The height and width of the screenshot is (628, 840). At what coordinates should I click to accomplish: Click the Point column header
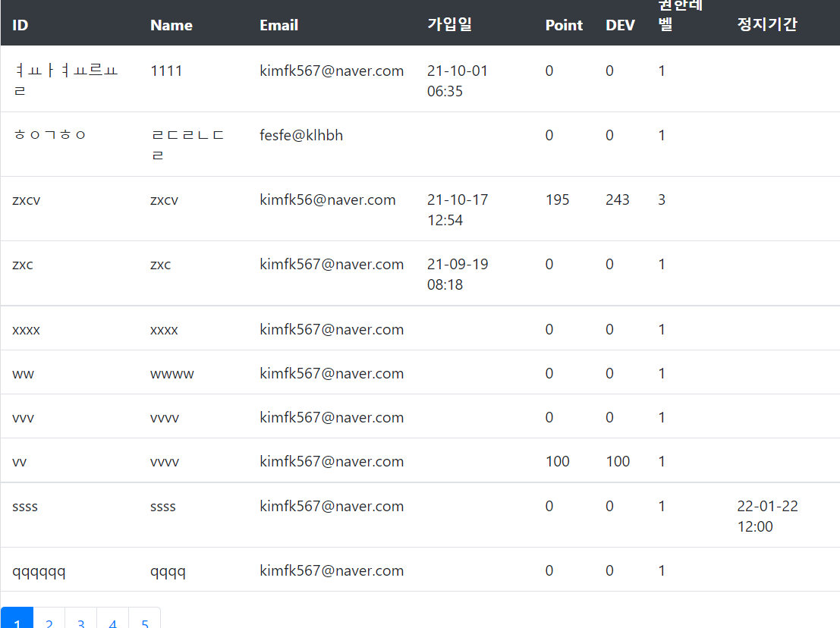[564, 25]
